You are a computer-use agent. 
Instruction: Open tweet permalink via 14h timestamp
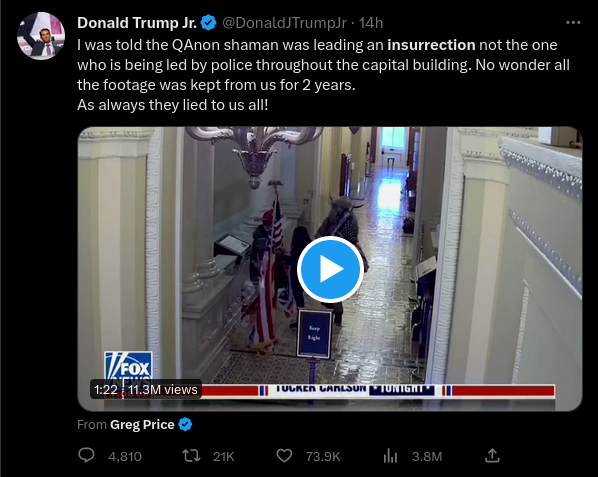tap(371, 23)
